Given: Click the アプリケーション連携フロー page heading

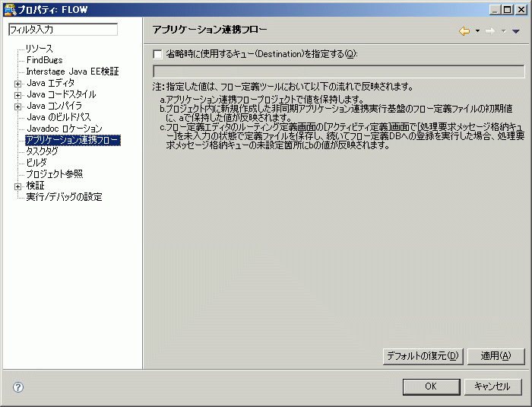Looking at the screenshot, I should [x=210, y=30].
